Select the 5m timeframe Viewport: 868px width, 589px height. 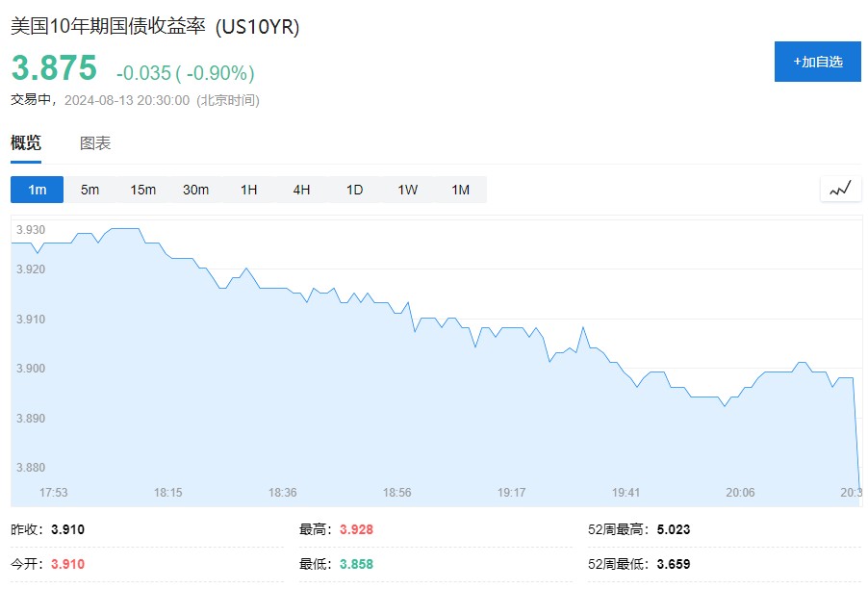tap(89, 190)
